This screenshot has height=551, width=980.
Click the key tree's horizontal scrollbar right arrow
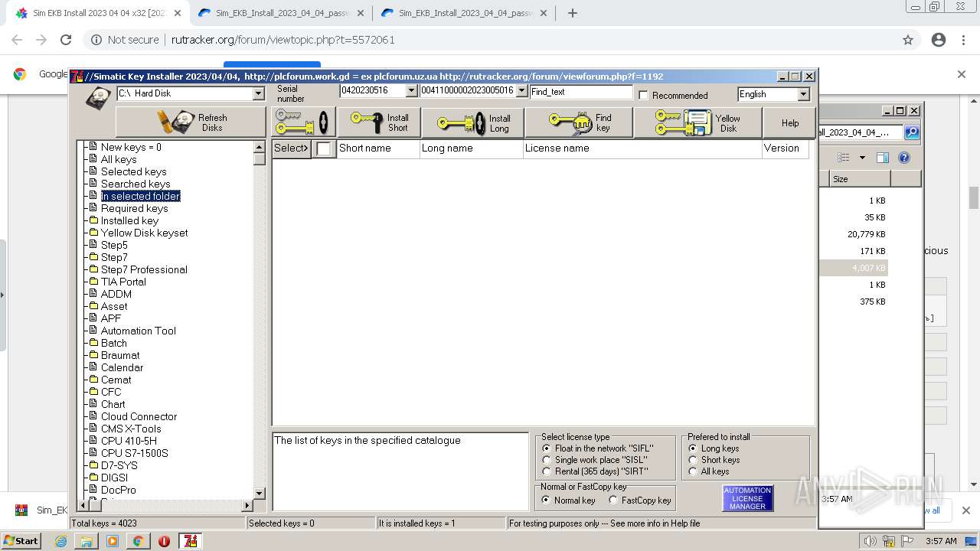[x=247, y=505]
